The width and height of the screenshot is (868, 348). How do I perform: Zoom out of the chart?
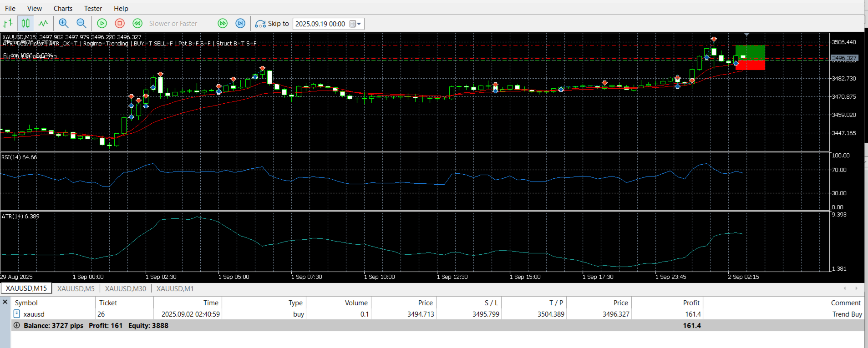point(81,23)
